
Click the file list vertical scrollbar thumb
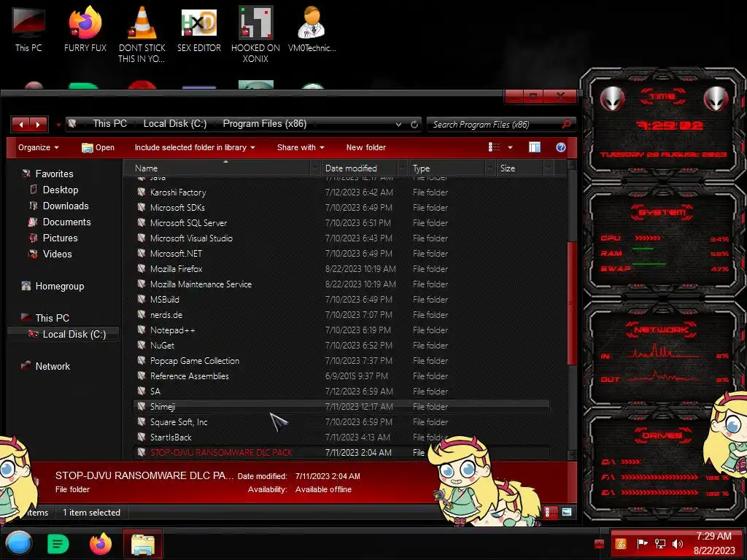click(572, 304)
